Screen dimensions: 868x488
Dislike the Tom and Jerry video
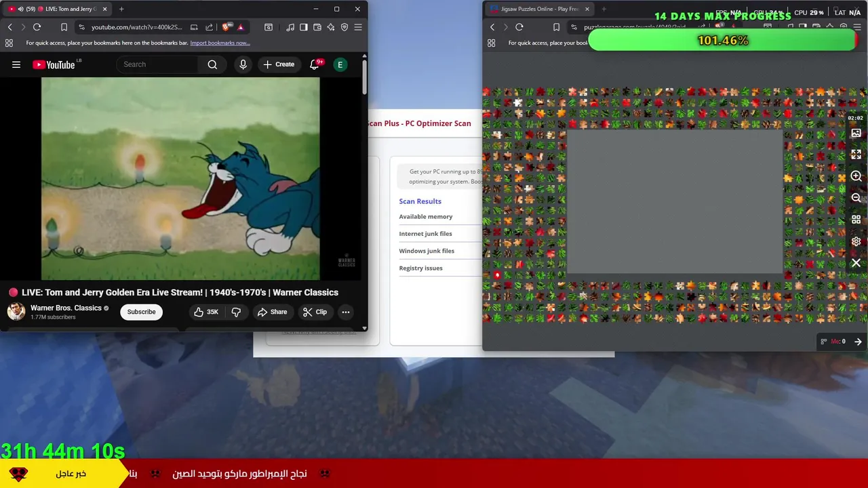coord(236,312)
